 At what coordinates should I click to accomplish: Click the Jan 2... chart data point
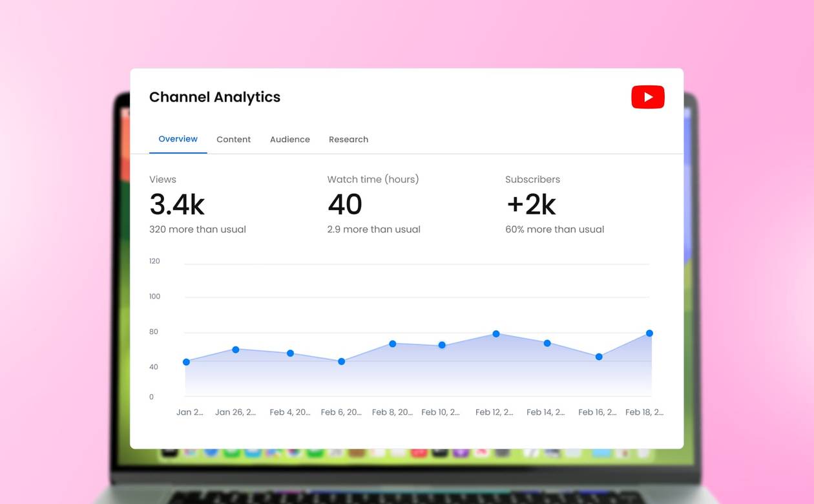(x=187, y=362)
